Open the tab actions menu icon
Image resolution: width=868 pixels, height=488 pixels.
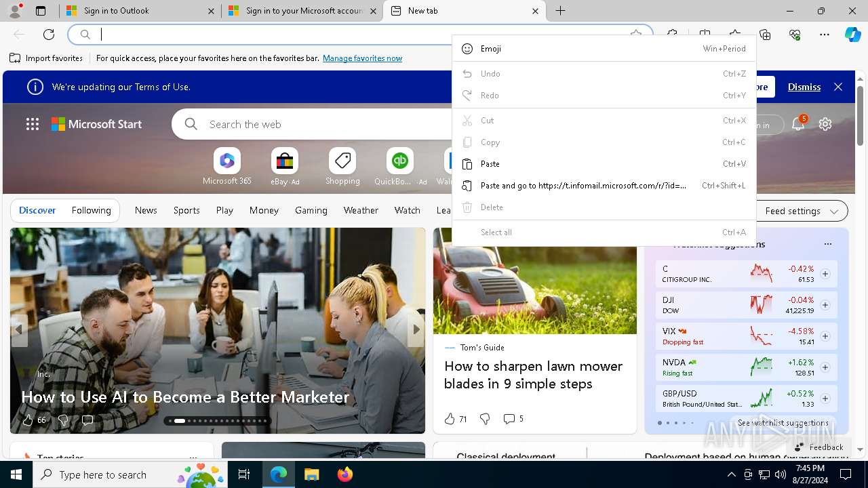point(41,11)
